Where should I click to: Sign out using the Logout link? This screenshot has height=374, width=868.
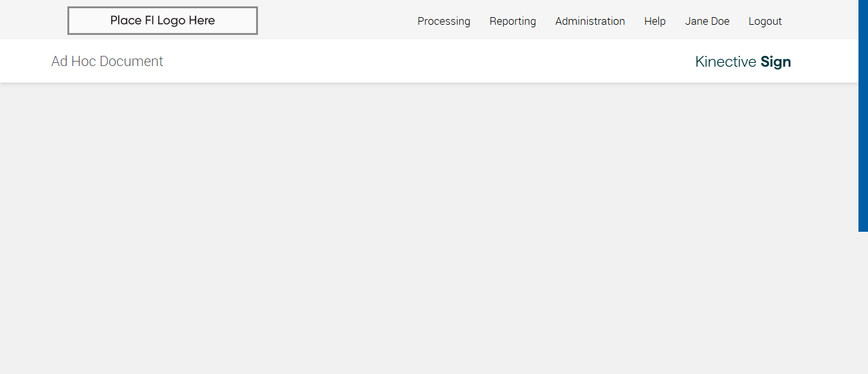(764, 21)
